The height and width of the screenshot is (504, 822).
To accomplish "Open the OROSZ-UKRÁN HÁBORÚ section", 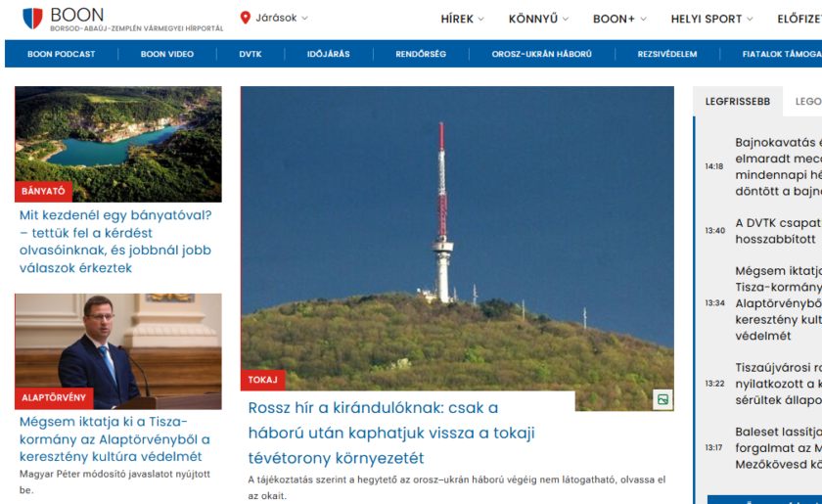I will pyautogui.click(x=541, y=54).
